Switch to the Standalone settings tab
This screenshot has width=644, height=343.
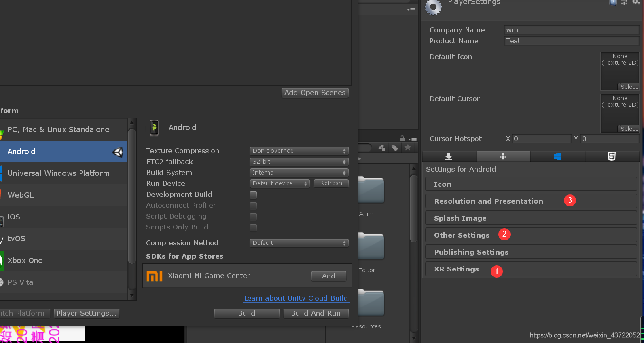click(449, 156)
